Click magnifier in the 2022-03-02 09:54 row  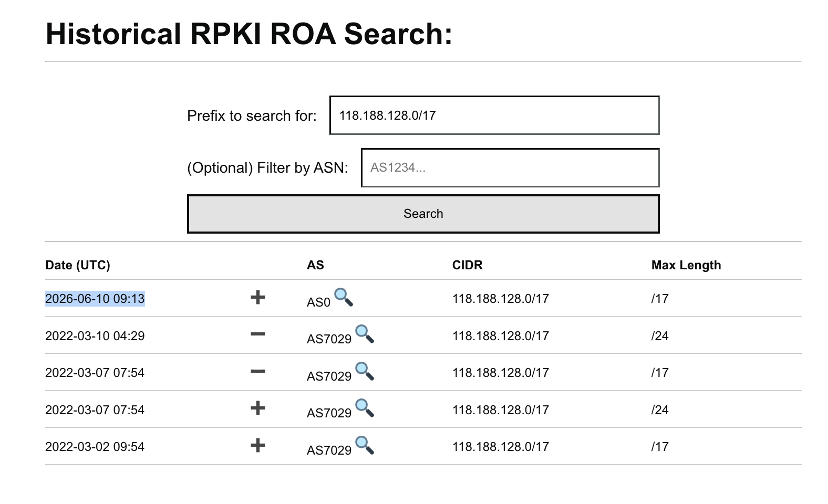[365, 445]
